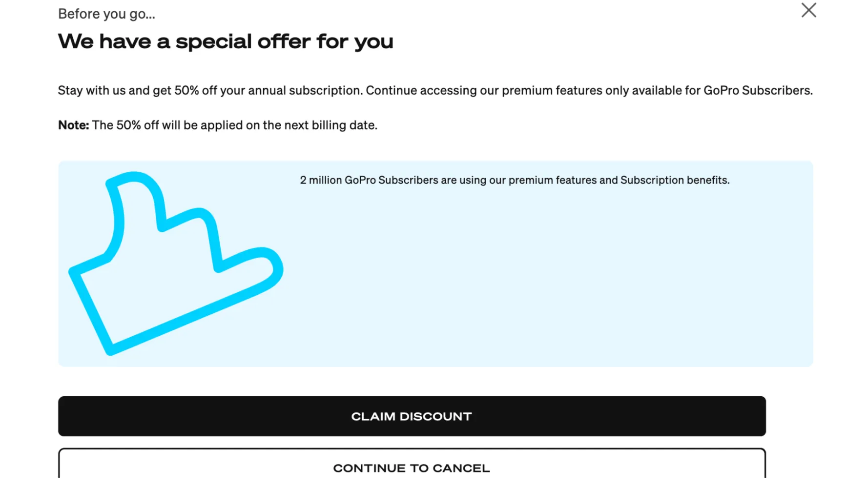Click the word 'special' in the heading

(213, 41)
